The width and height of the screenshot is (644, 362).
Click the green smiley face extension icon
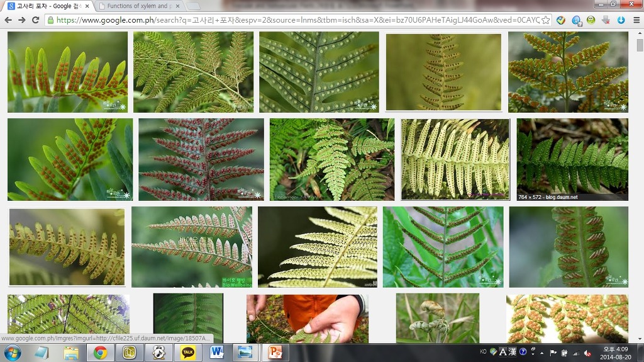(591, 20)
